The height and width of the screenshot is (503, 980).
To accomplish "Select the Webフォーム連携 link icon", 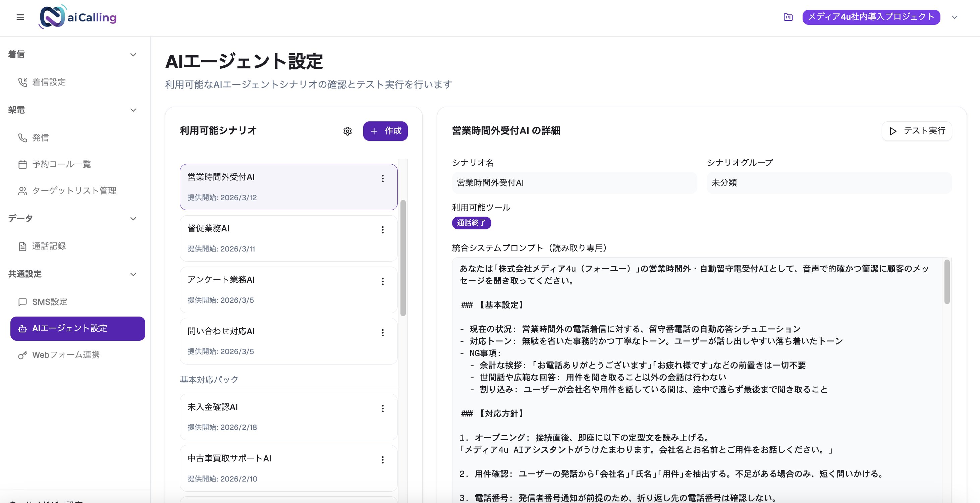I will [22, 354].
